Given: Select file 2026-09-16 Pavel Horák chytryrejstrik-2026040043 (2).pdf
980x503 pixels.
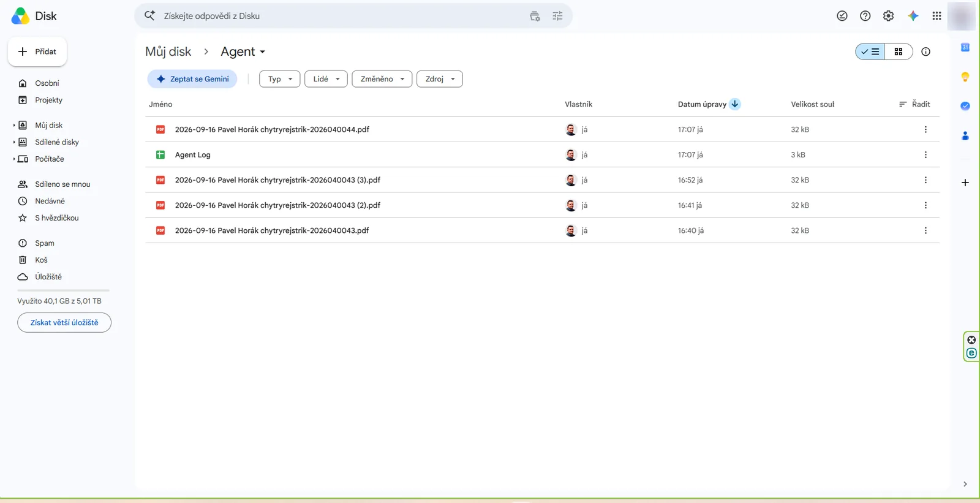Looking at the screenshot, I should [542, 205].
